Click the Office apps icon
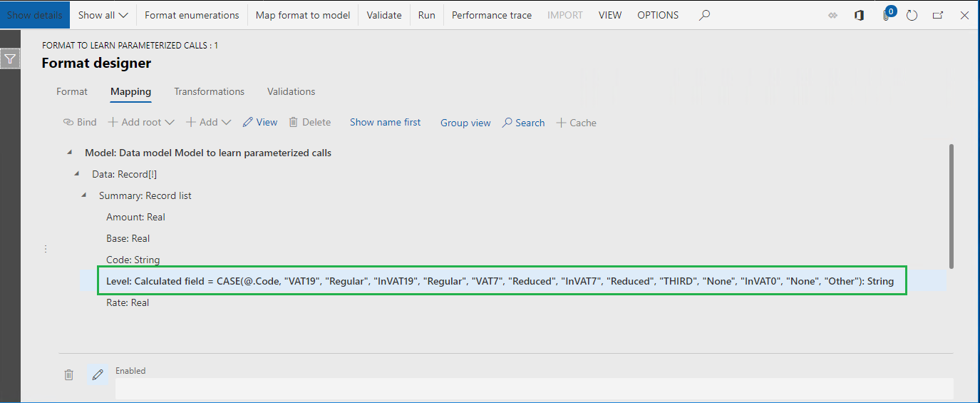Image resolution: width=980 pixels, height=403 pixels. 859,15
